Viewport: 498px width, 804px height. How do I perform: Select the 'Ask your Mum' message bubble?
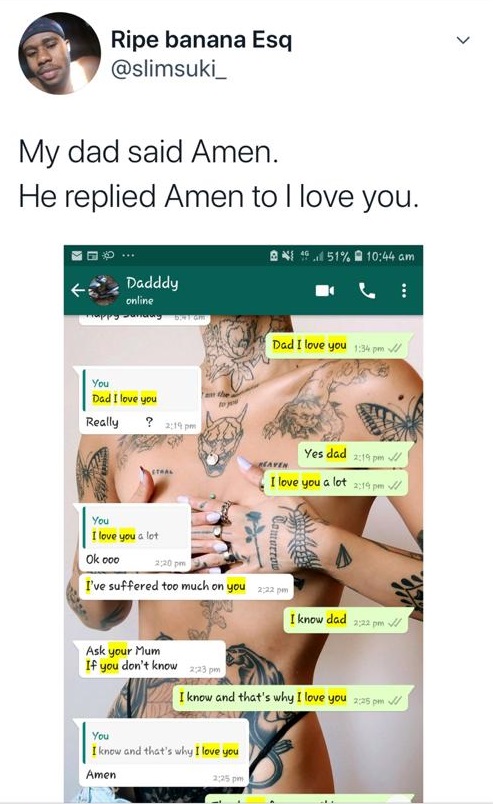[x=152, y=659]
